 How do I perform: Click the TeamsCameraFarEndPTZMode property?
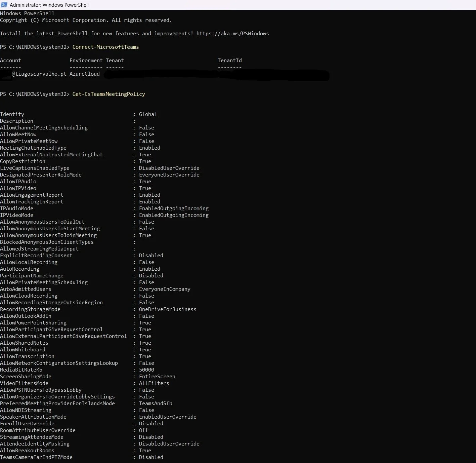36,457
